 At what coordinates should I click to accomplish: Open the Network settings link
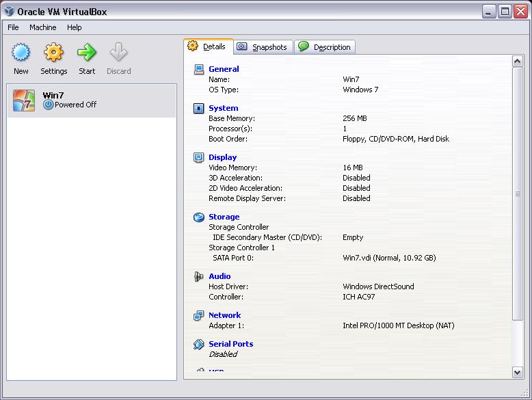(x=224, y=315)
